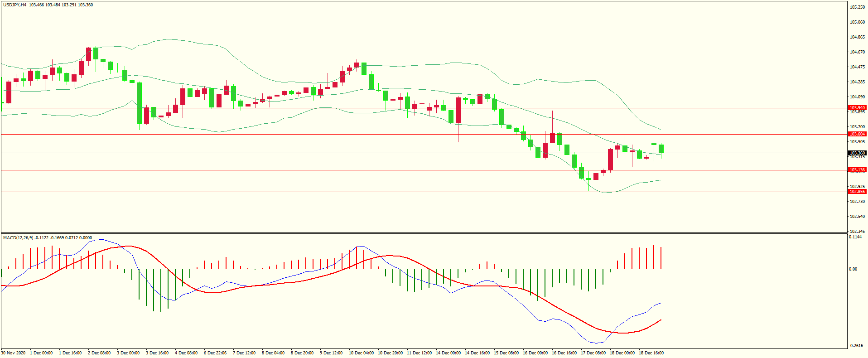This screenshot has width=868, height=358.
Task: Click the 102.345 price scale label
Action: (x=857, y=232)
